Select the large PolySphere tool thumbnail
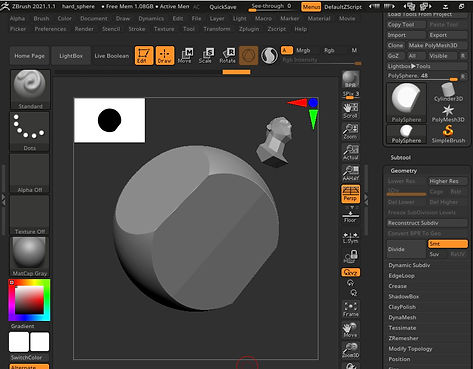473x369 pixels. (406, 103)
